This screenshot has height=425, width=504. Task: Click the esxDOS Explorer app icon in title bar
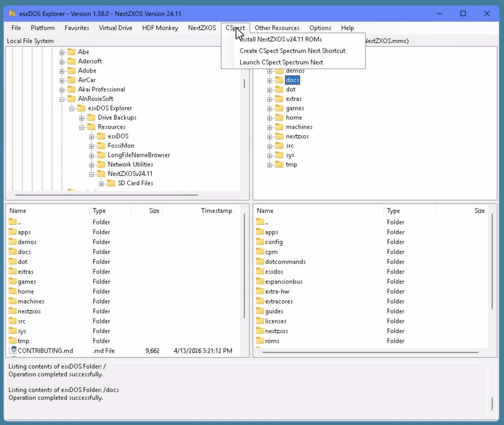tap(12, 14)
